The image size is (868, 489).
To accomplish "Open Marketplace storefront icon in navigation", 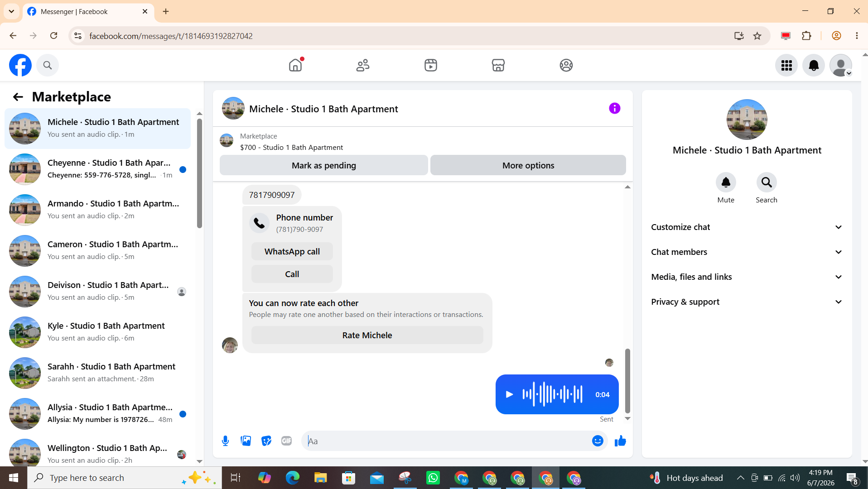I will [498, 65].
